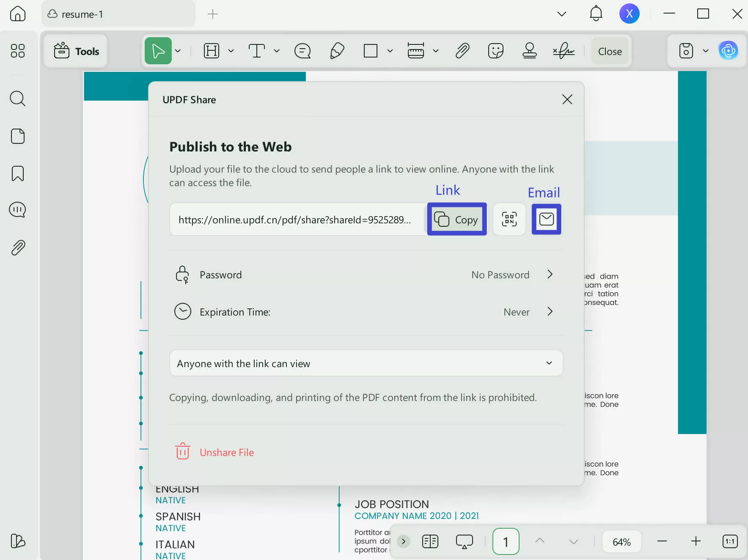Expand text tool options arrow
This screenshot has height=560, width=748.
(277, 51)
